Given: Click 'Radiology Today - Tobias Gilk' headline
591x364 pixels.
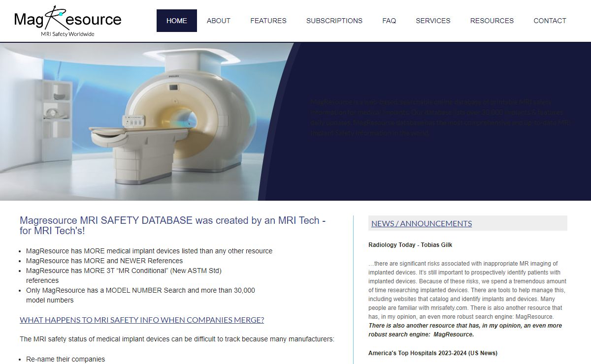Looking at the screenshot, I should coord(410,245).
